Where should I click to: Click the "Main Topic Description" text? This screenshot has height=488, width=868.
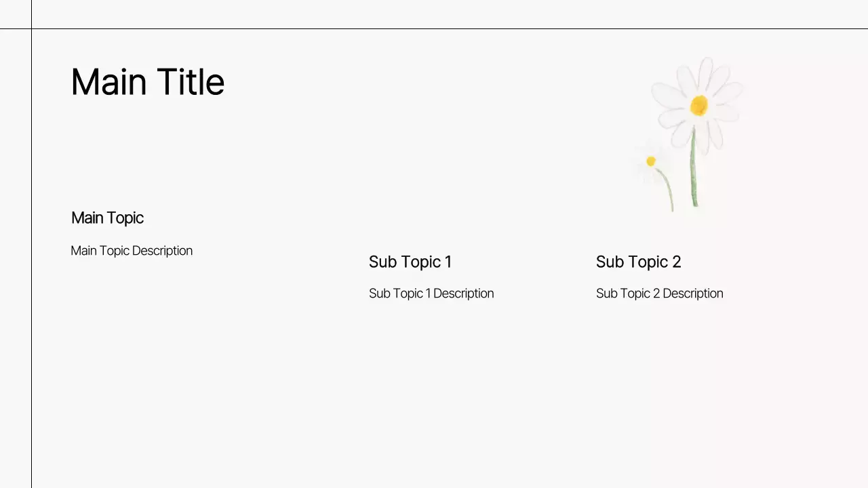[x=132, y=251]
